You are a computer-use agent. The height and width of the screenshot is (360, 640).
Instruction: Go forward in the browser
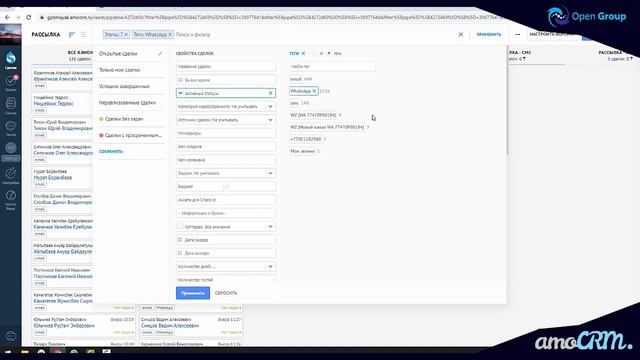[x=18, y=17]
